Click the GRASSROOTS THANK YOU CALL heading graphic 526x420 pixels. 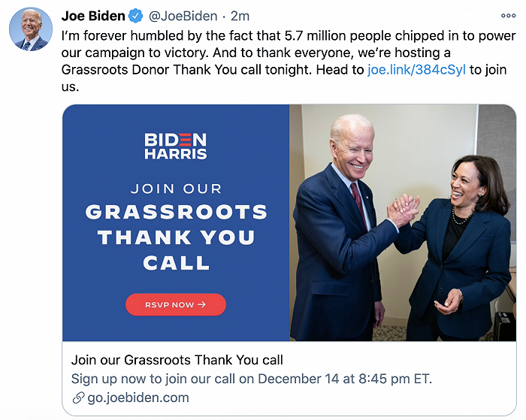coord(176,237)
